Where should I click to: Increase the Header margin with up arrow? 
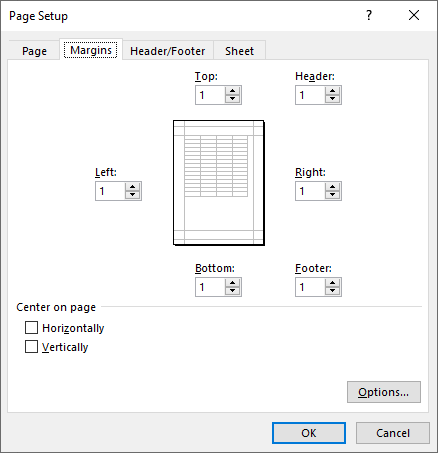click(x=332, y=91)
